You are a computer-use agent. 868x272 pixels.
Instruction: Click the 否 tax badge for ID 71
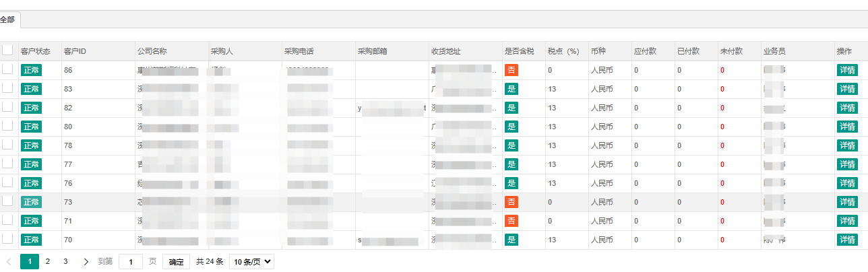[x=511, y=221]
